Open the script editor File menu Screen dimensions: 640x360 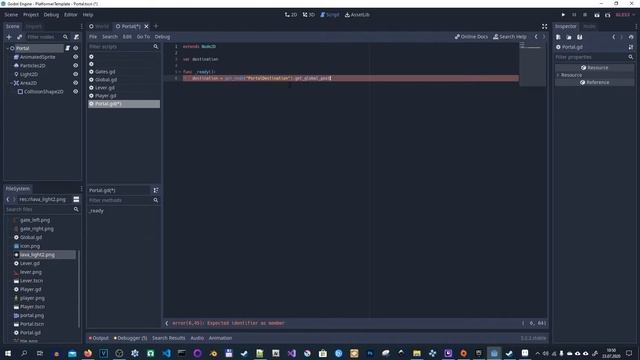coord(93,37)
